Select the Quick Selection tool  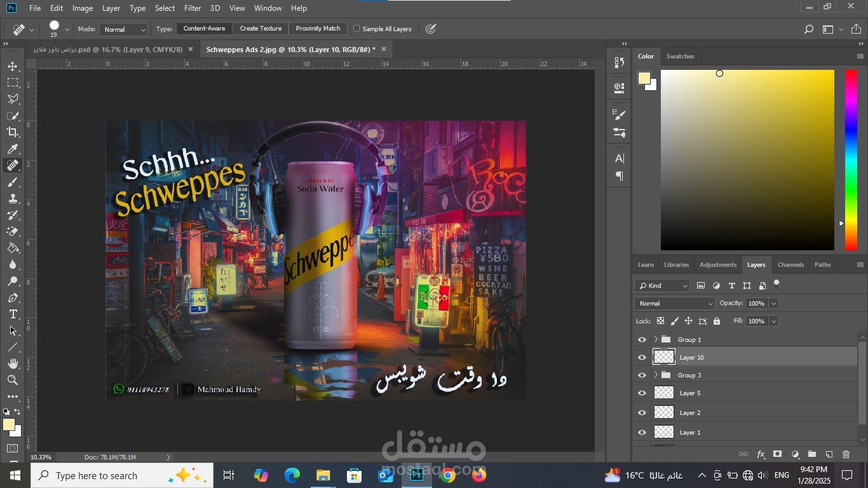click(x=13, y=116)
